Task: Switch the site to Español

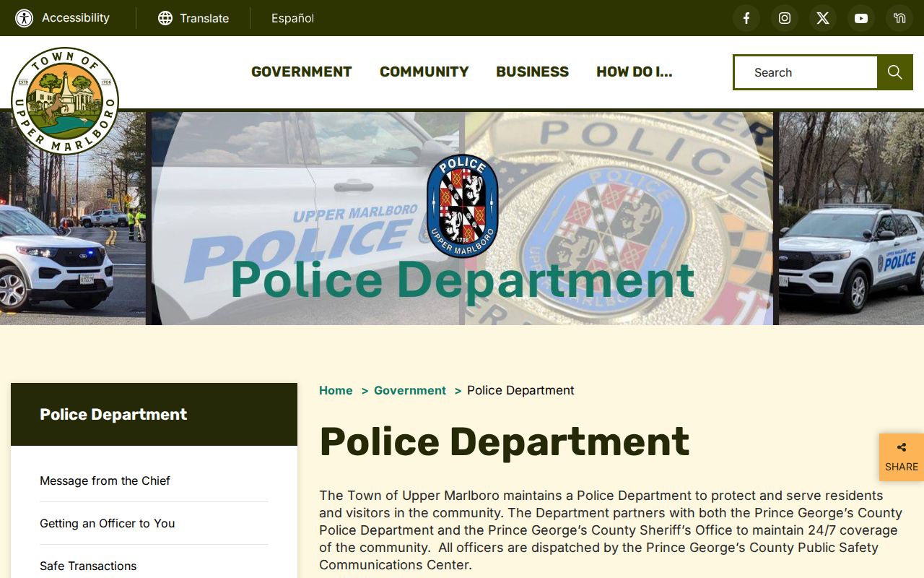Action: coord(292,18)
